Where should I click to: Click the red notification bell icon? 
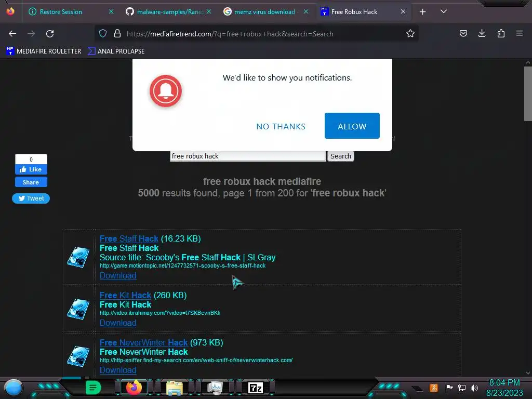point(166,91)
